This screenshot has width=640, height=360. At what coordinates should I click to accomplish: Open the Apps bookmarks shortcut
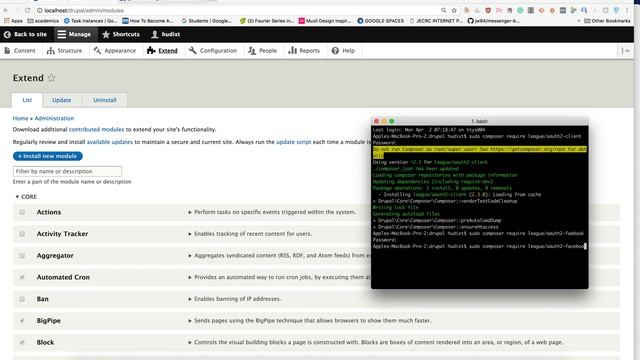pyautogui.click(x=13, y=21)
